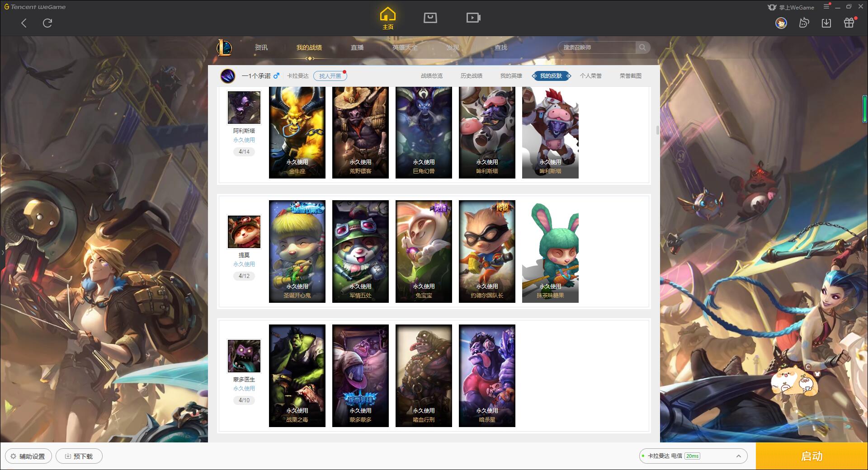Open the 蒙多蒙多 skin card

tap(360, 376)
